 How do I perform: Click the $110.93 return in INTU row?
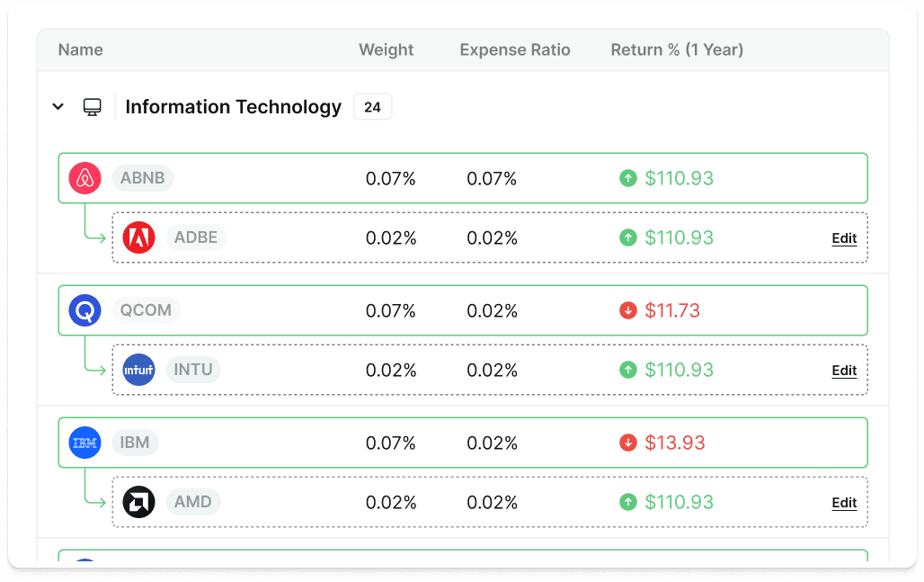coord(679,370)
